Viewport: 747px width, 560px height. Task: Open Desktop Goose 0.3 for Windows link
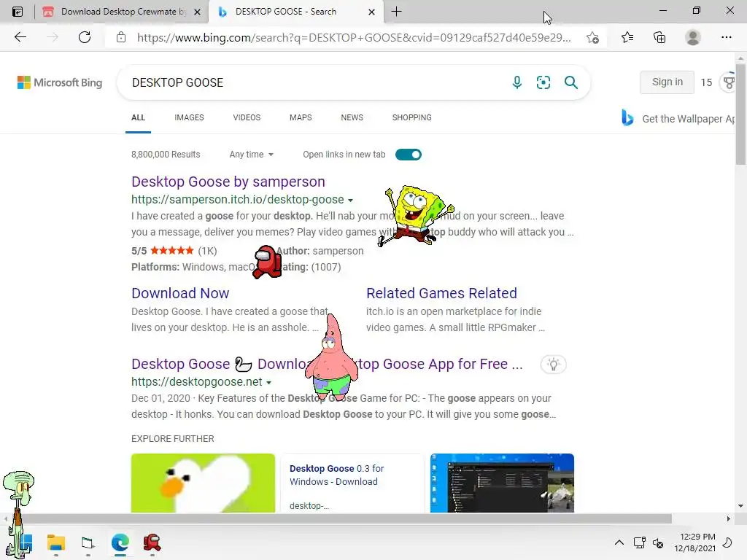tap(336, 475)
